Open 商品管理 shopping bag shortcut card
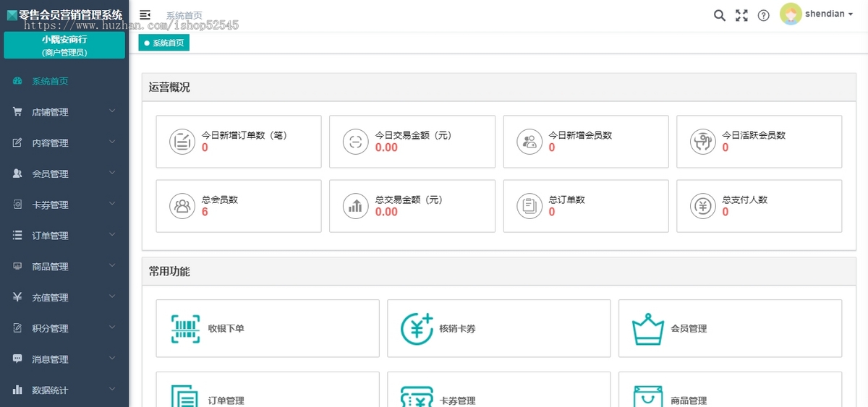This screenshot has height=407, width=868. pyautogui.click(x=731, y=390)
